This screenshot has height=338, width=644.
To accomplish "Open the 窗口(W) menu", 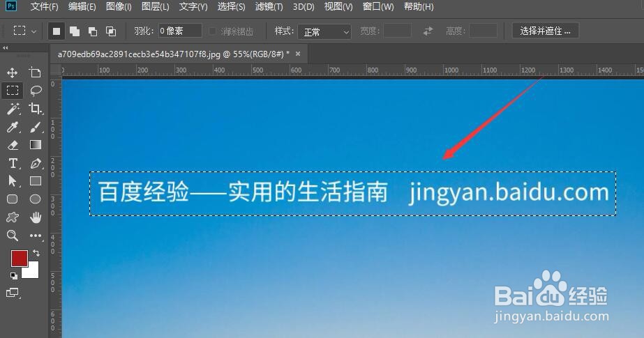I will [x=378, y=6].
